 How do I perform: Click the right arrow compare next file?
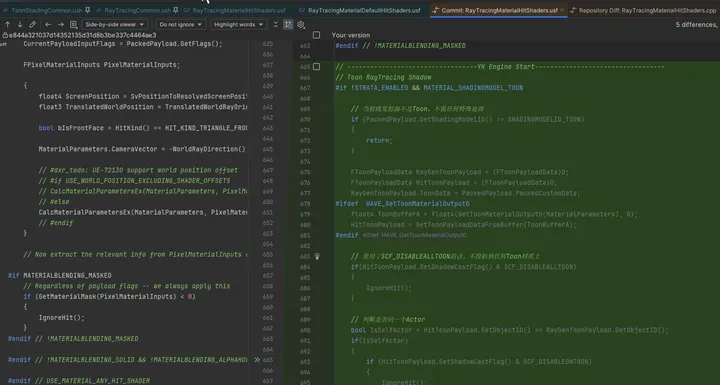click(x=61, y=24)
